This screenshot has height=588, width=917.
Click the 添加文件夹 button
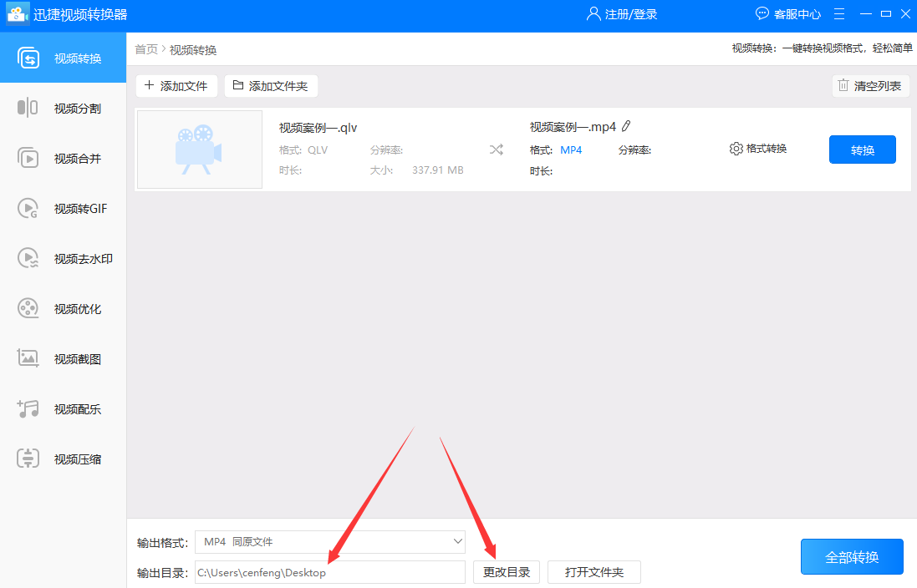[x=271, y=86]
